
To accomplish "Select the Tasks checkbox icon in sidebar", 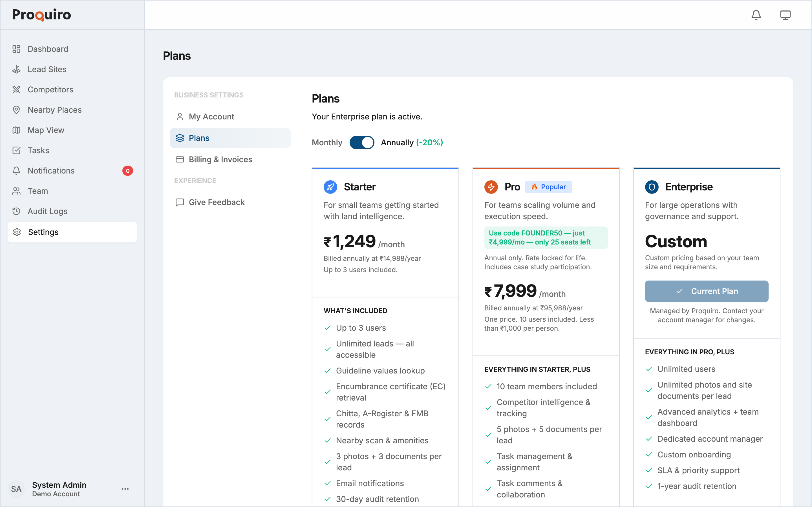I will click(17, 150).
